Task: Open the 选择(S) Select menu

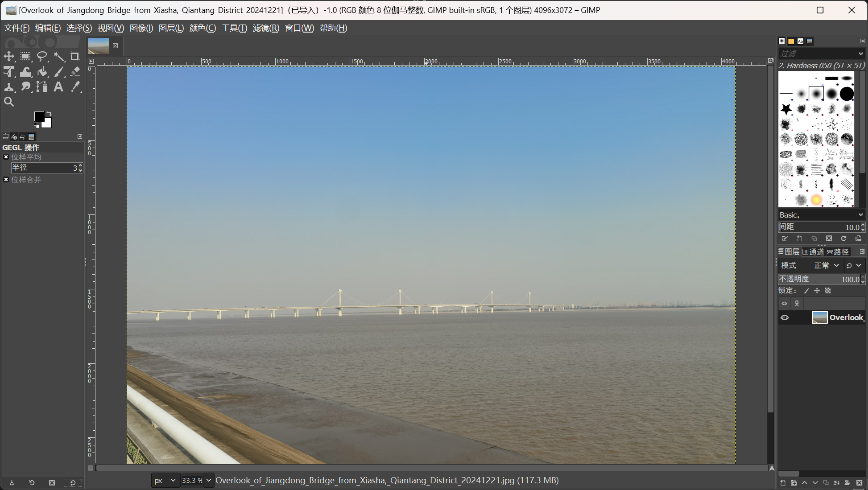Action: click(x=79, y=28)
